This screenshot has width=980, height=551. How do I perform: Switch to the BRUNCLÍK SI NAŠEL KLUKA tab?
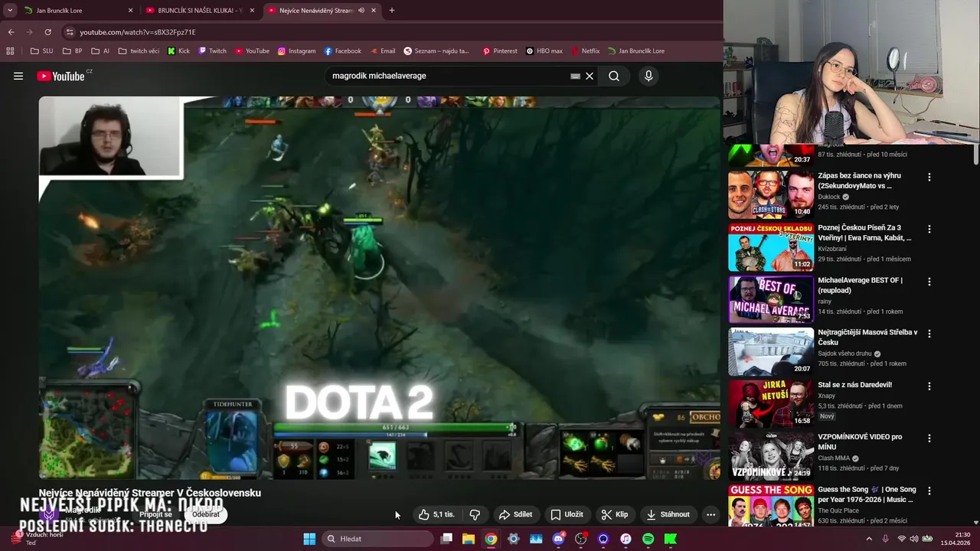201,11
